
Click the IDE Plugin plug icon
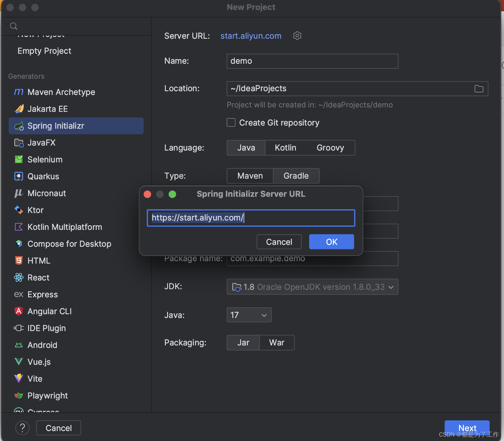19,328
